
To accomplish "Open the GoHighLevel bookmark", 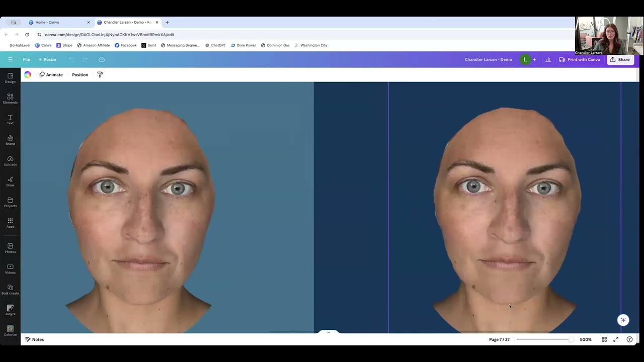I will (x=20, y=45).
